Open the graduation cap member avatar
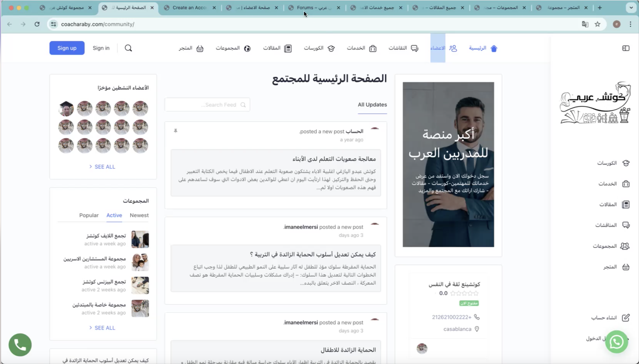 point(66,109)
